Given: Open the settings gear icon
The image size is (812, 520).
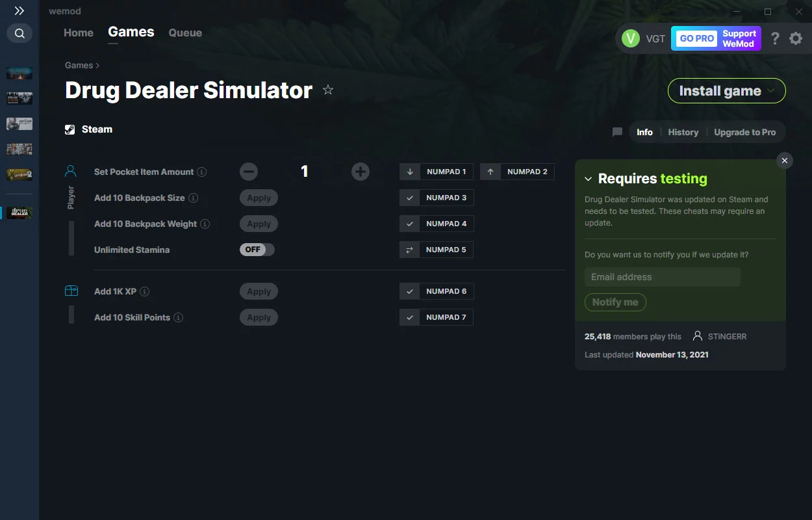Looking at the screenshot, I should (796, 38).
